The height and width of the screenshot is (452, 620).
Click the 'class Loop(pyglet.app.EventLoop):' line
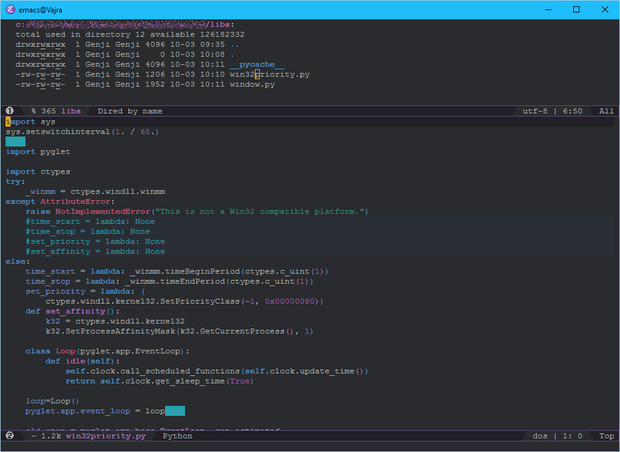pyautogui.click(x=108, y=351)
